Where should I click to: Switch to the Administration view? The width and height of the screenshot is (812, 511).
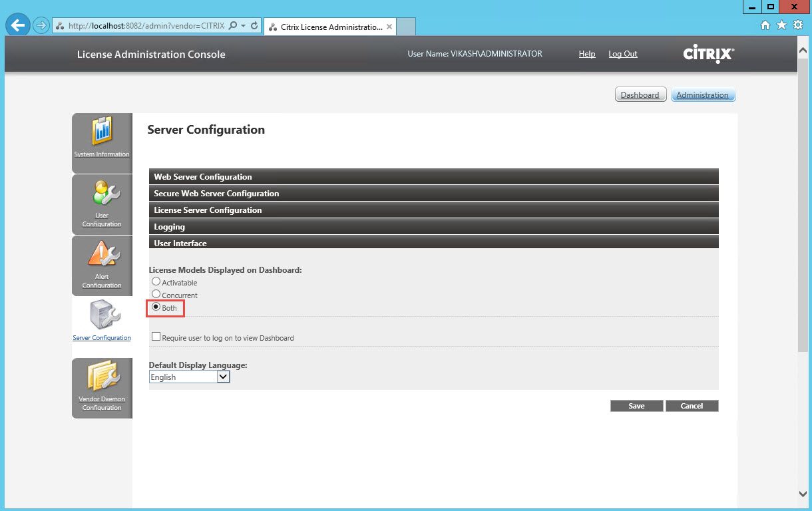(x=702, y=95)
